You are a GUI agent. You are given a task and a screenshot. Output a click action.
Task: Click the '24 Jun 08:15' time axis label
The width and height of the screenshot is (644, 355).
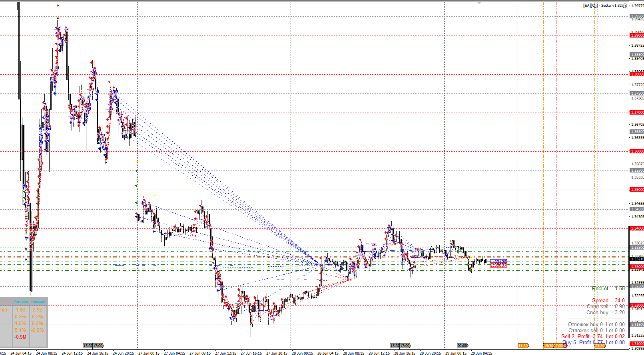[x=46, y=353]
